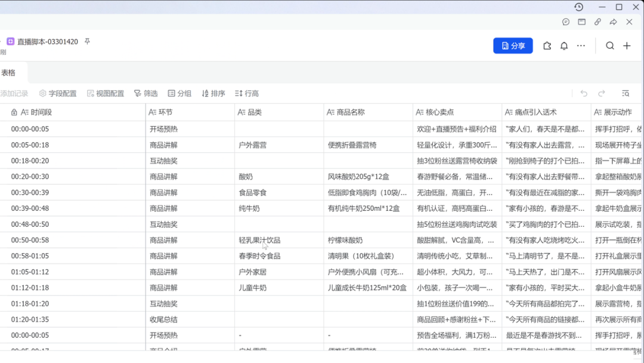Open 视图配置 view settings

click(106, 94)
